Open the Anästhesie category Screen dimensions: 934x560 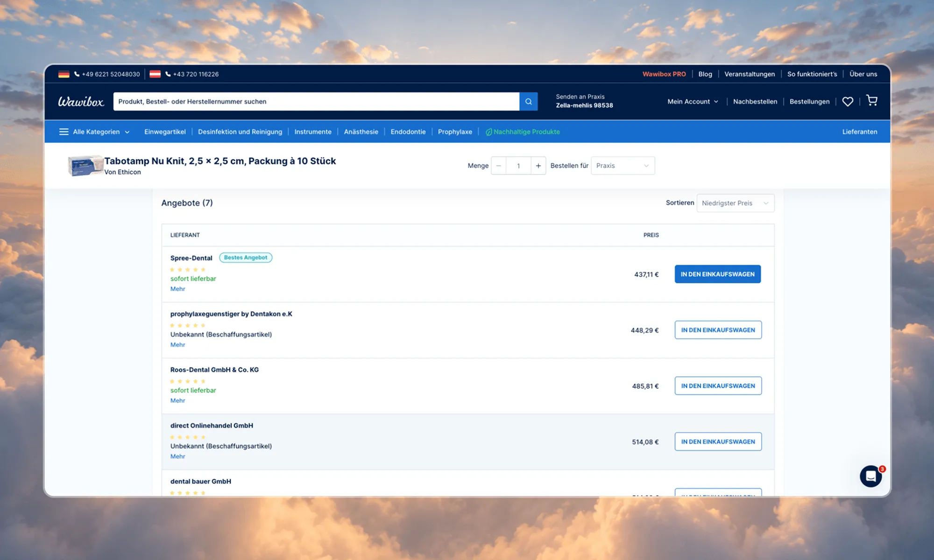point(361,132)
